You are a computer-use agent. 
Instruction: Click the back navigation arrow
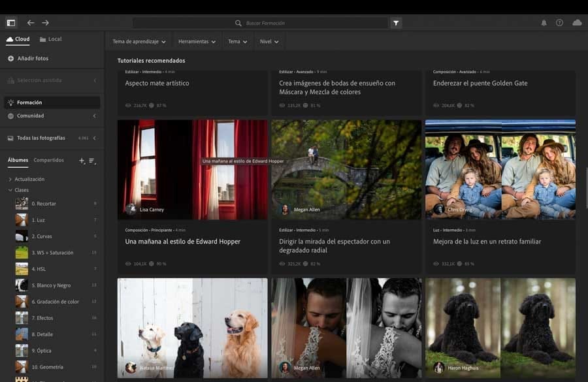tap(31, 23)
